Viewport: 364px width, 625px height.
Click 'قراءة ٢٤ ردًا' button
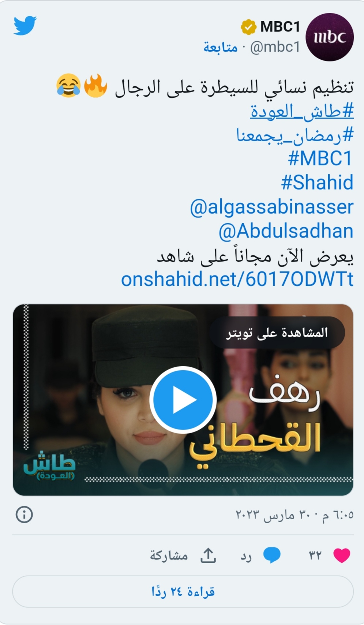pos(183,592)
